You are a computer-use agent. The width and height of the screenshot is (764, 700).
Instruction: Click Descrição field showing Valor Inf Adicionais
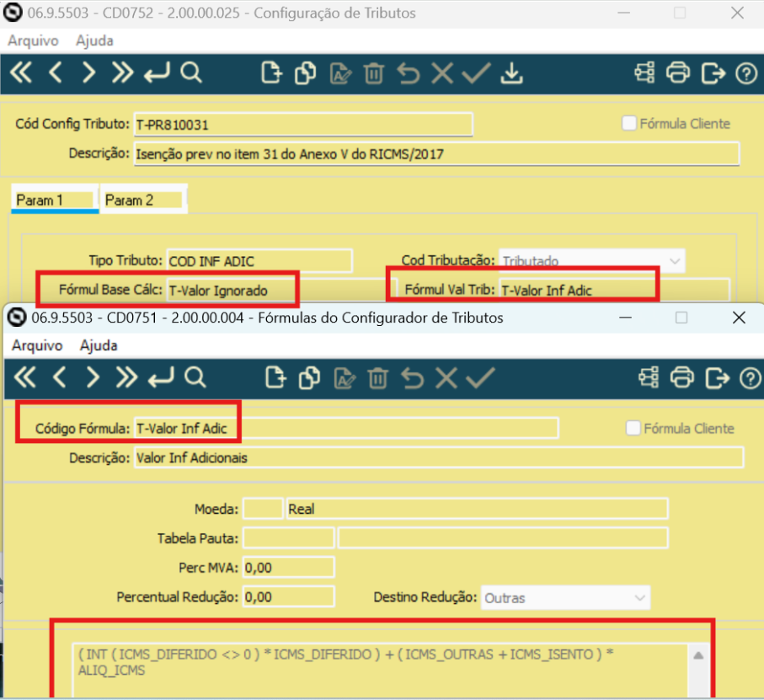[x=439, y=458]
